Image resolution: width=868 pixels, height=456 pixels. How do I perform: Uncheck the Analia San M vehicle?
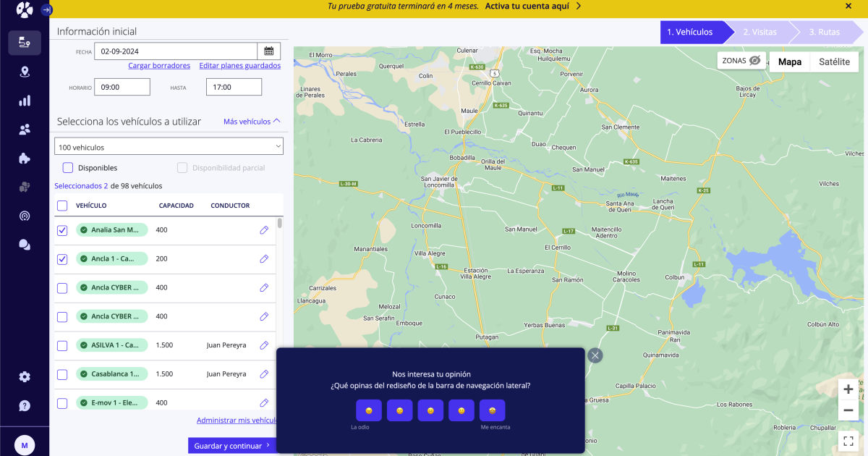coord(61,229)
